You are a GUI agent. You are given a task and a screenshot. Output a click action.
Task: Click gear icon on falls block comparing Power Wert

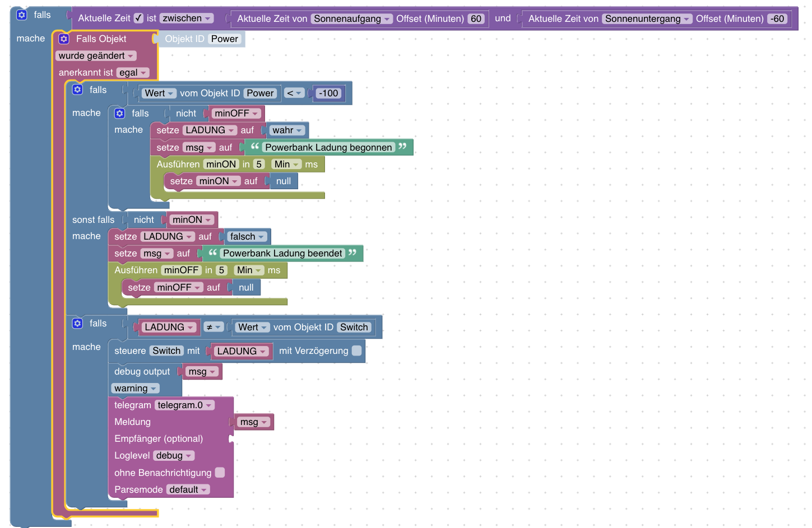tap(78, 90)
